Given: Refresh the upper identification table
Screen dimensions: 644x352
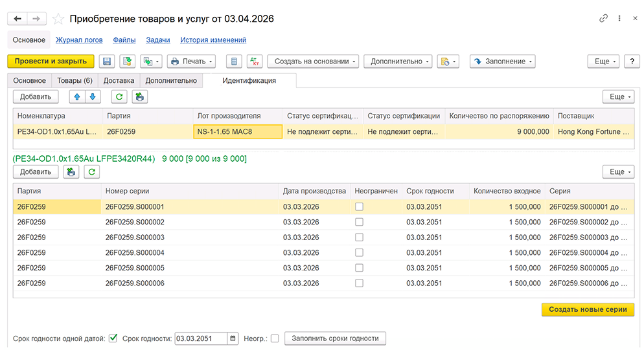Looking at the screenshot, I should click(x=119, y=97).
